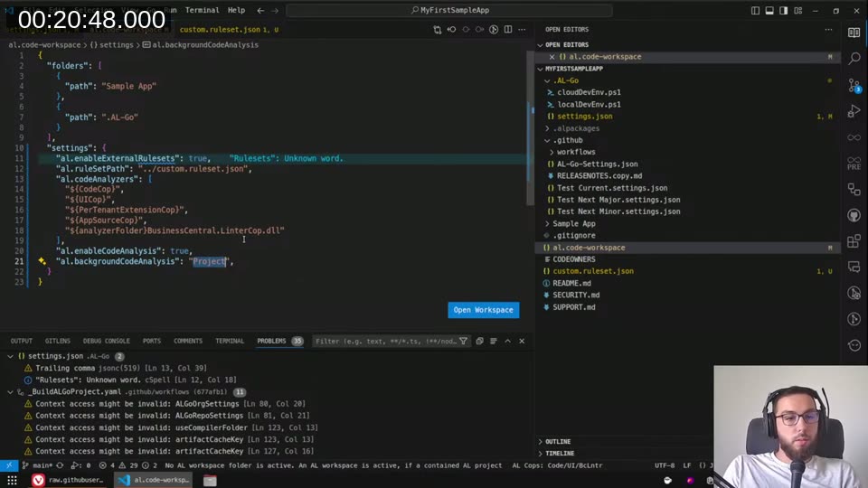The width and height of the screenshot is (868, 488).
Task: Click settings breadcrumb in editor
Action: point(117,45)
